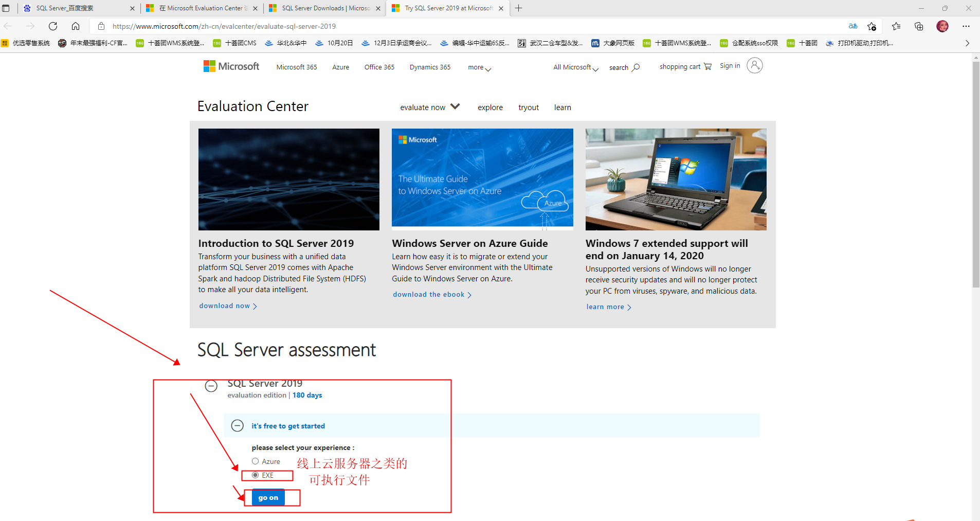The width and height of the screenshot is (980, 521).
Task: Reload the page using the refresh icon
Action: point(53,26)
